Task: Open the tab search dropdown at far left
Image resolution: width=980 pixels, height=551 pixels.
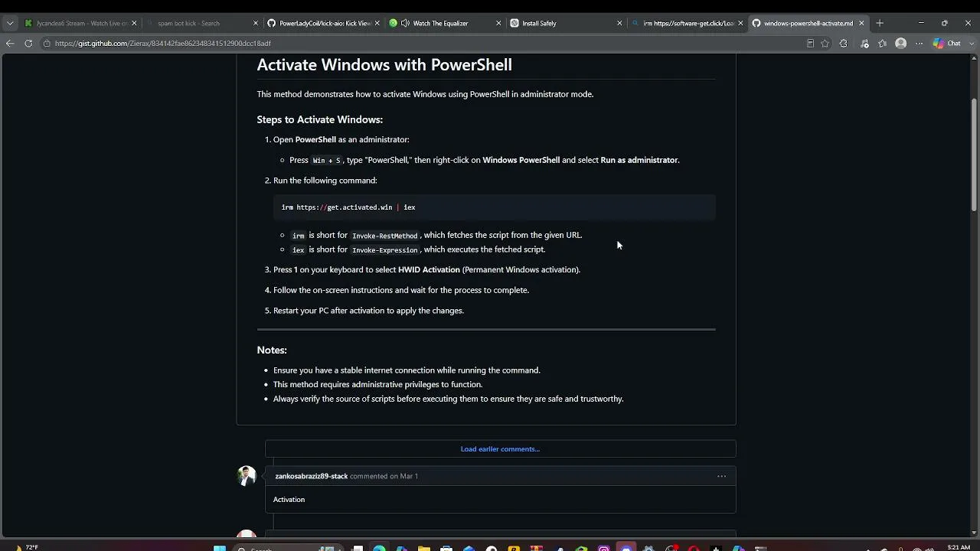Action: coord(10,23)
